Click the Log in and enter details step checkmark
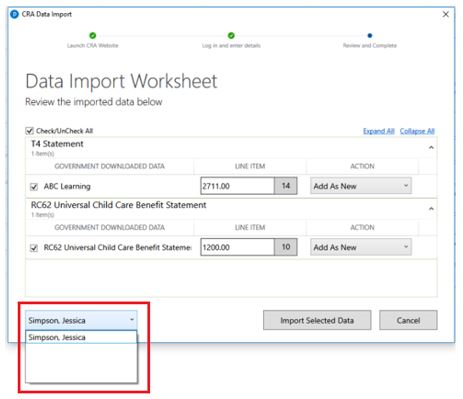Image resolution: width=463 pixels, height=399 pixels. [x=231, y=35]
